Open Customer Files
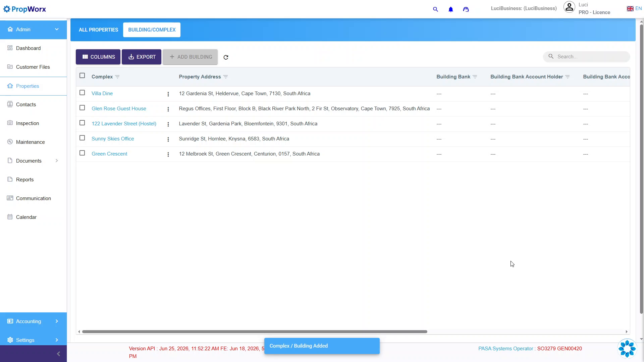Screen dimensions: 644x362 point(33,67)
